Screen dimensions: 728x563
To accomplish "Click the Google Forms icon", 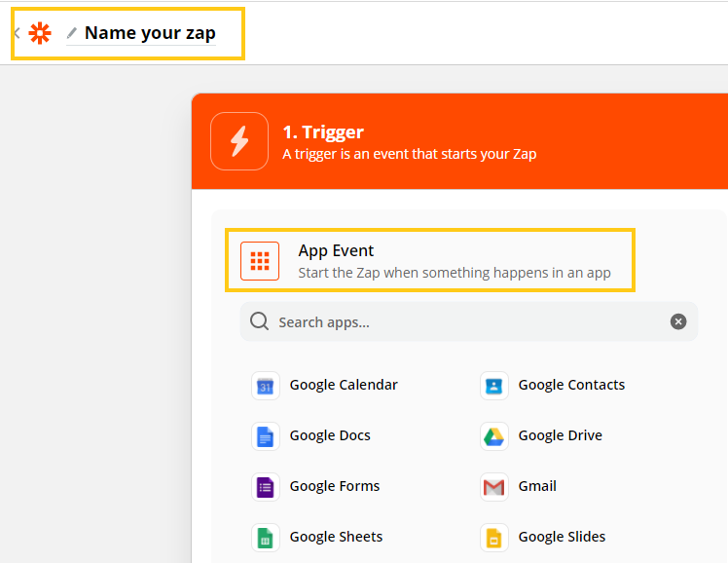I will 266,487.
